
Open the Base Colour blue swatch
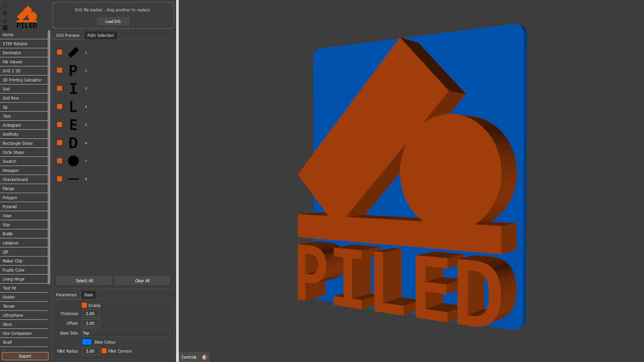point(87,342)
